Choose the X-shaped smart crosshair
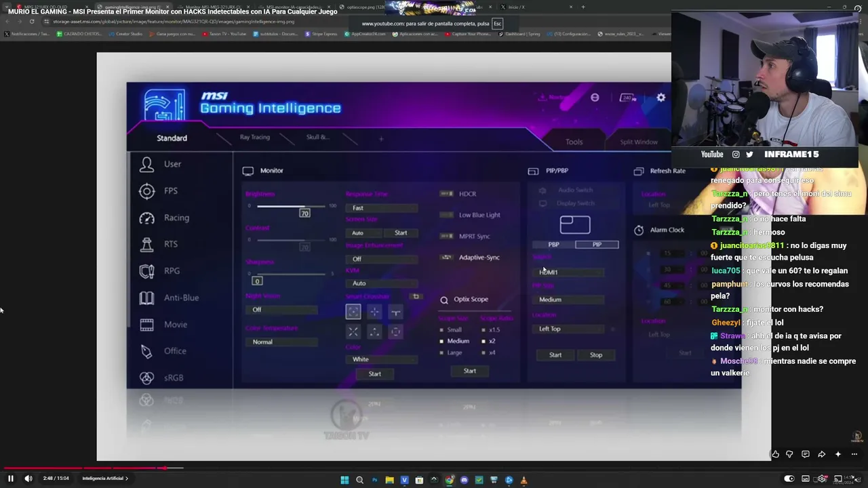The image size is (868, 488). pyautogui.click(x=353, y=332)
